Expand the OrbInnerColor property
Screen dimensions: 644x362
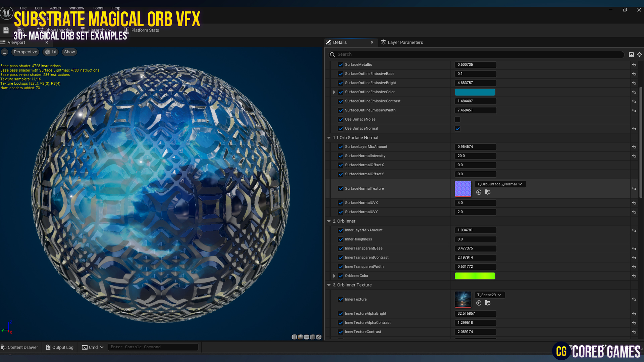coord(334,276)
